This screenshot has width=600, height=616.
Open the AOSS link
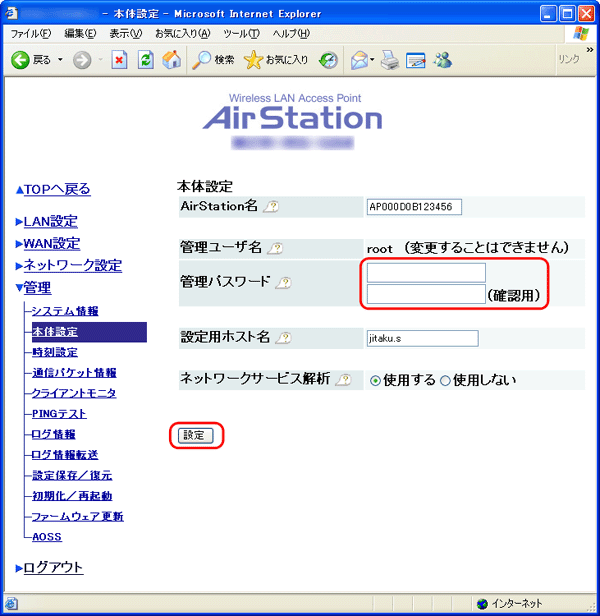click(x=47, y=537)
